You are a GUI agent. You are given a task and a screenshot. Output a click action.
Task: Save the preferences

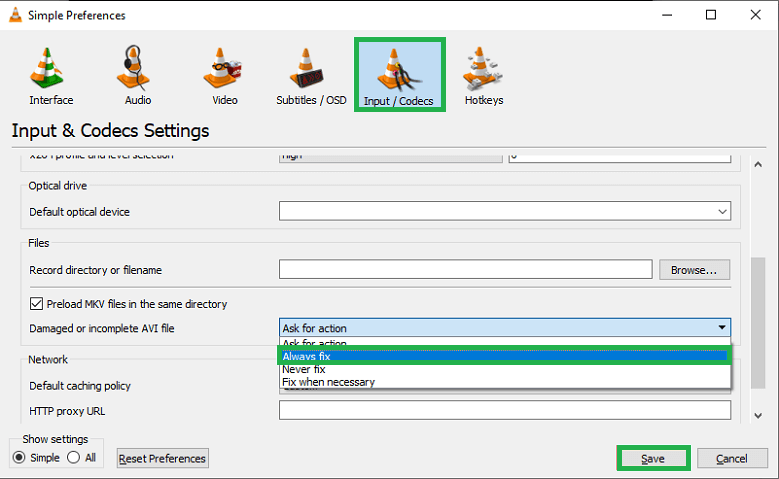[653, 458]
